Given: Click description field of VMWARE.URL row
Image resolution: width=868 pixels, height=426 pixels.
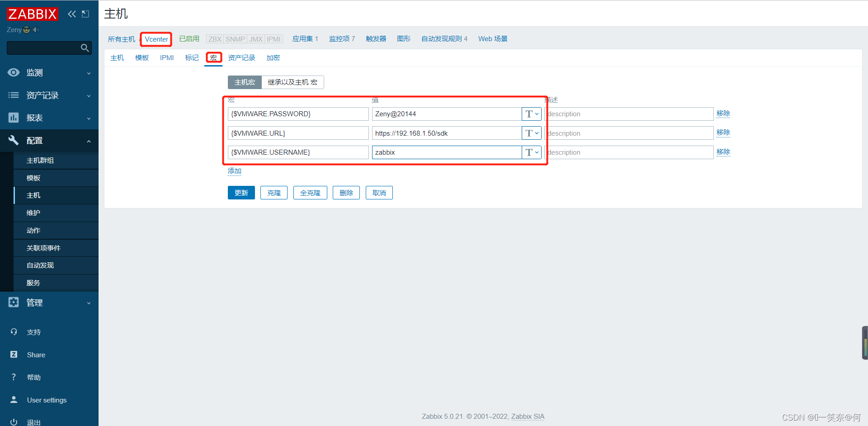Looking at the screenshot, I should point(629,133).
